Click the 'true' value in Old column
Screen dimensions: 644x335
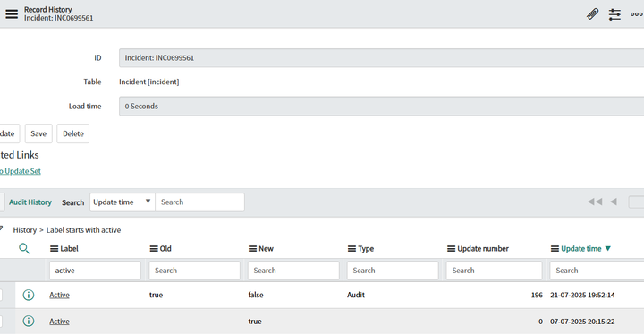pyautogui.click(x=156, y=295)
